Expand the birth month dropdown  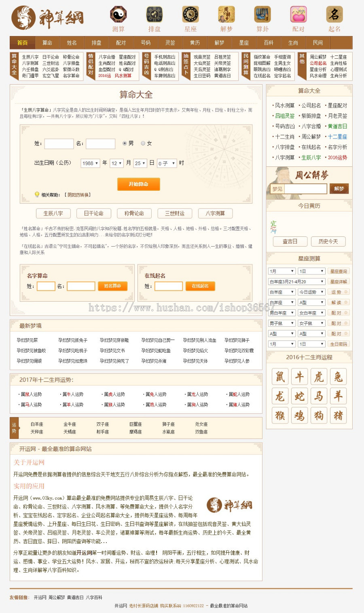coord(116,163)
